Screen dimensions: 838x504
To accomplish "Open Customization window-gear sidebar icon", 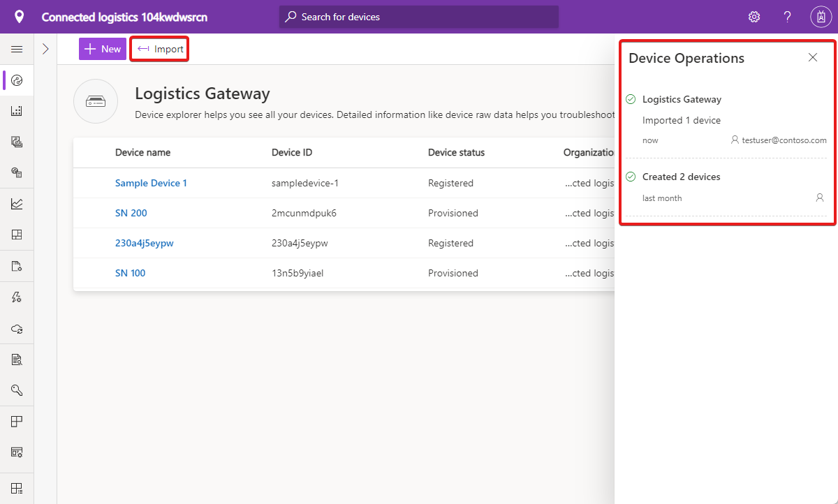I will 17,452.
